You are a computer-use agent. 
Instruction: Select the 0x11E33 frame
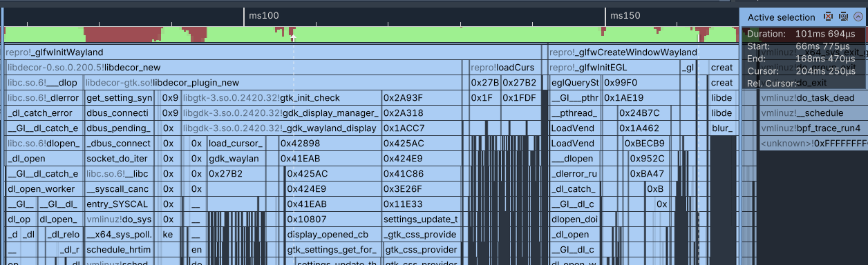422,204
